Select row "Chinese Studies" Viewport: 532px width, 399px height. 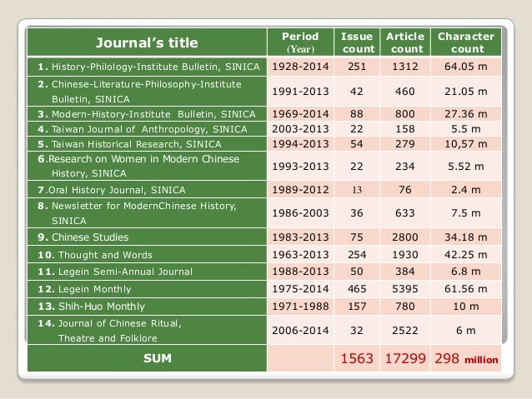click(264, 237)
